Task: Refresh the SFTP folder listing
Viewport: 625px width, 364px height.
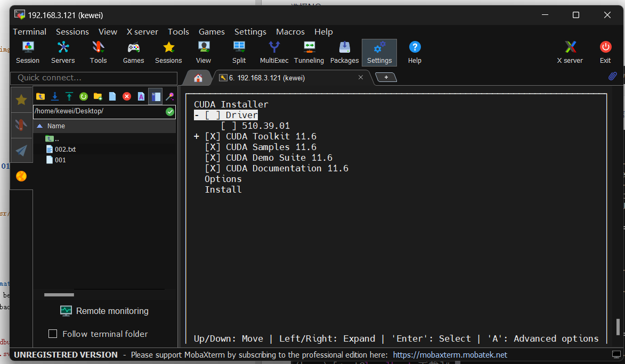Action: point(84,96)
